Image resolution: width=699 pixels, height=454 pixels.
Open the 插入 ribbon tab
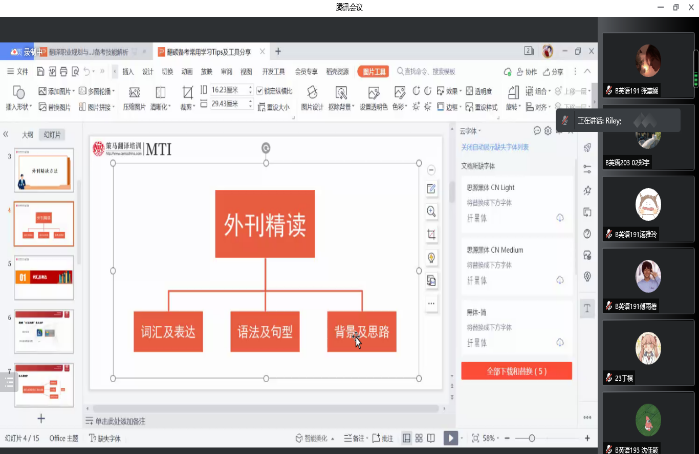coord(128,72)
